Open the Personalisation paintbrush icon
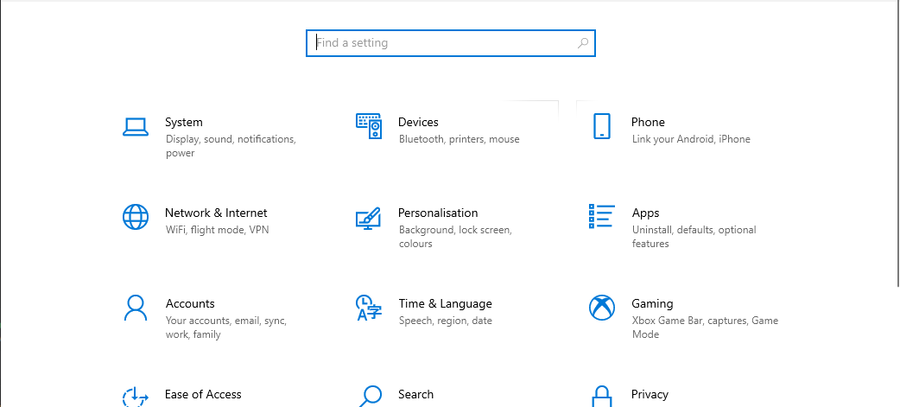The image size is (900, 407). (x=368, y=217)
